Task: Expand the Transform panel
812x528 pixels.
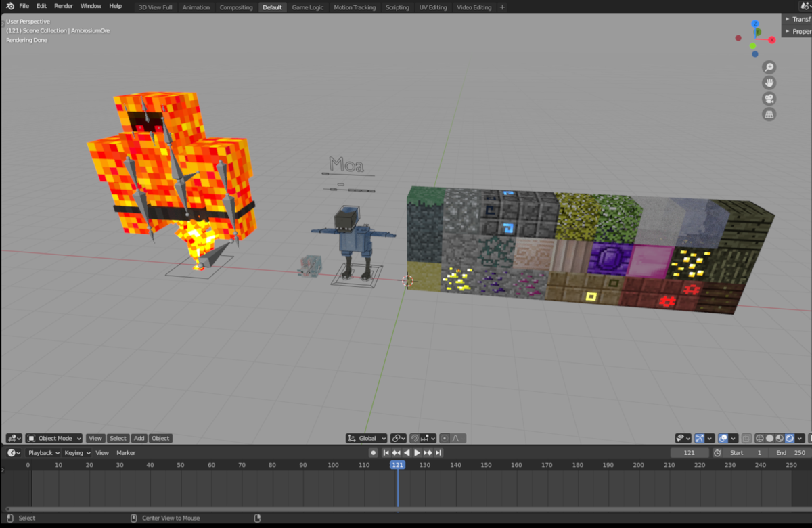Action: (797, 19)
